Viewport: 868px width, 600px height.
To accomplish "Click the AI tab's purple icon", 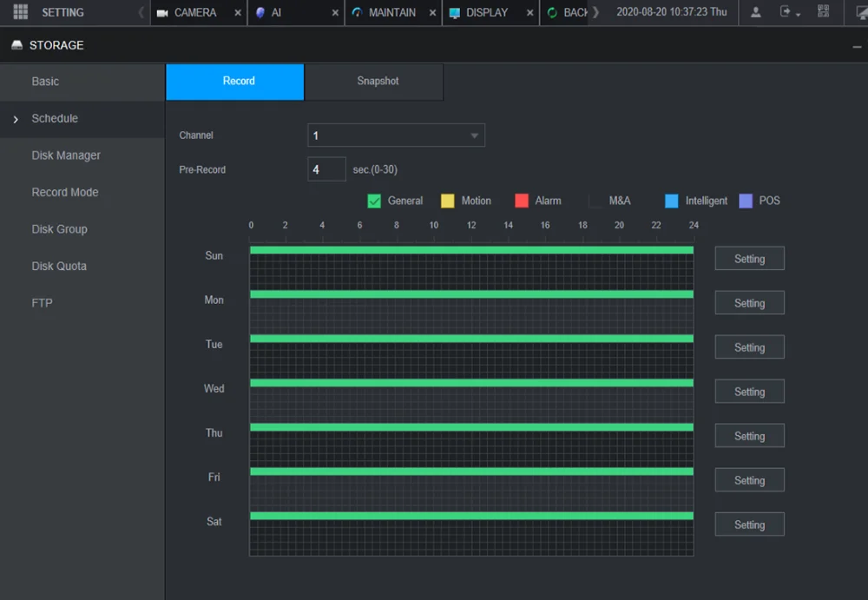I will coord(260,12).
